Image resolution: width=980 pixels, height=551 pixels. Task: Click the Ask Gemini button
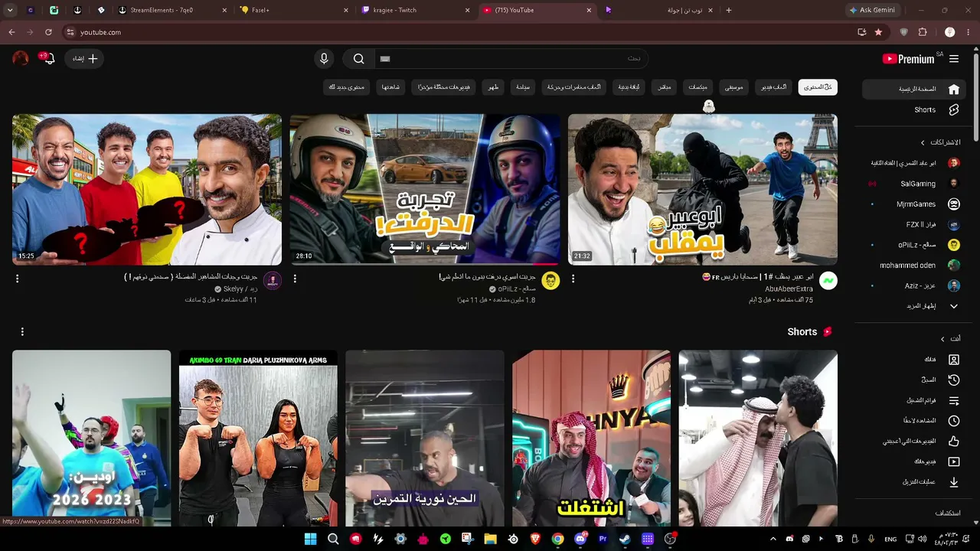[x=871, y=10]
